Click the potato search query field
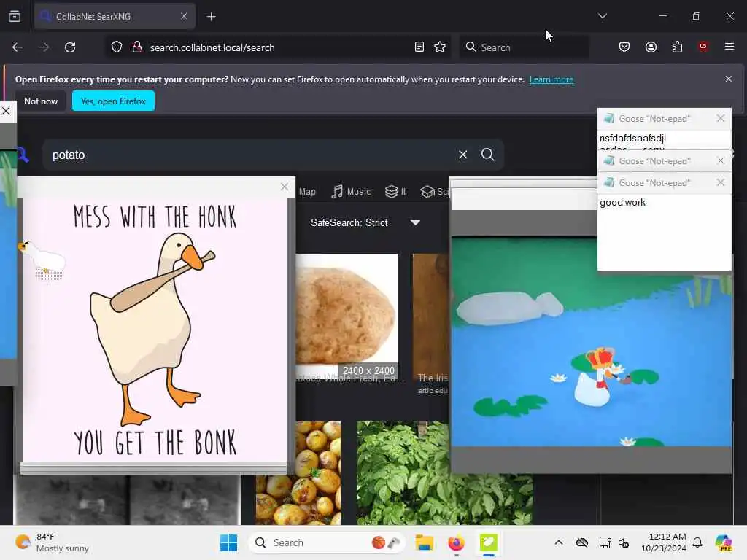Screen dimensions: 747x560 click(248, 155)
